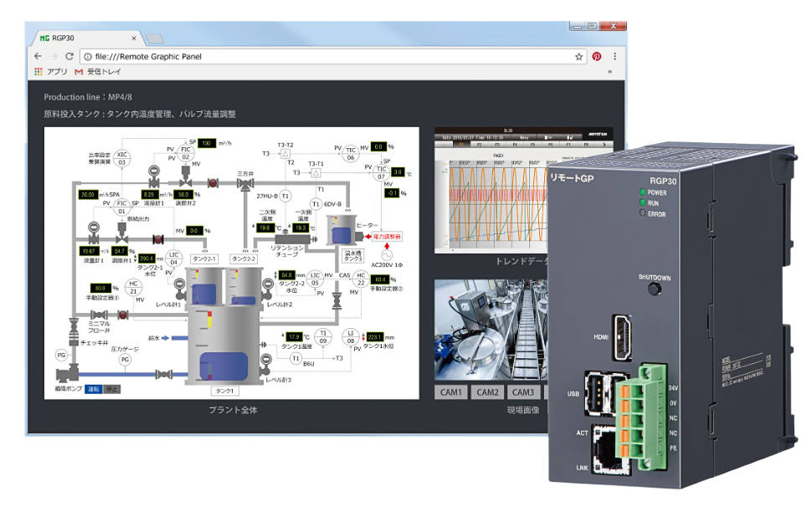Start the pump with the 運転 button
The image size is (812, 512).
coord(94,389)
